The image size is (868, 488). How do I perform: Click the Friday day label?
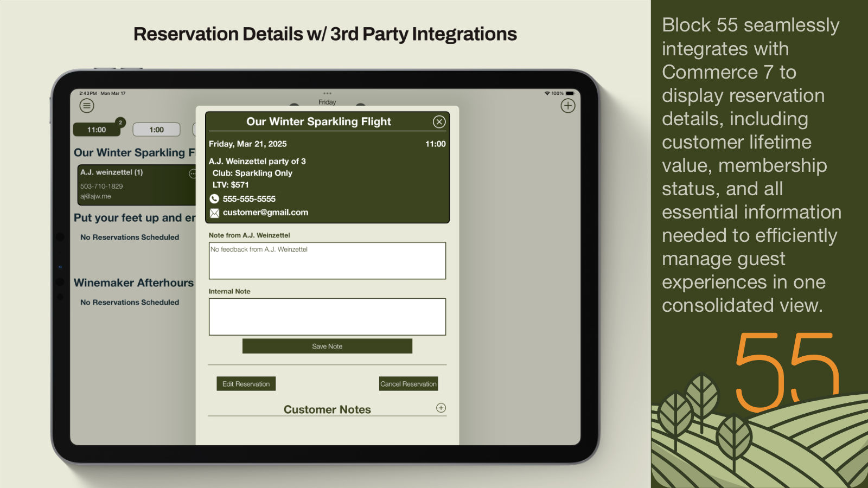click(x=327, y=102)
